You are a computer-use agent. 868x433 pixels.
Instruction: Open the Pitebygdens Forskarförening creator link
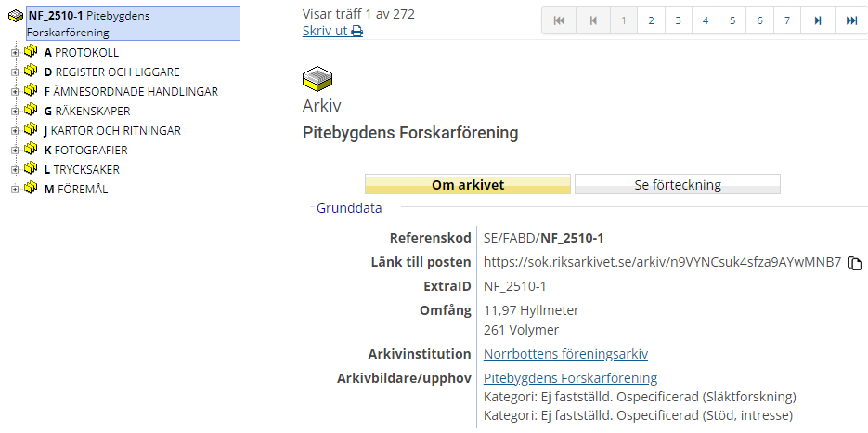click(570, 378)
